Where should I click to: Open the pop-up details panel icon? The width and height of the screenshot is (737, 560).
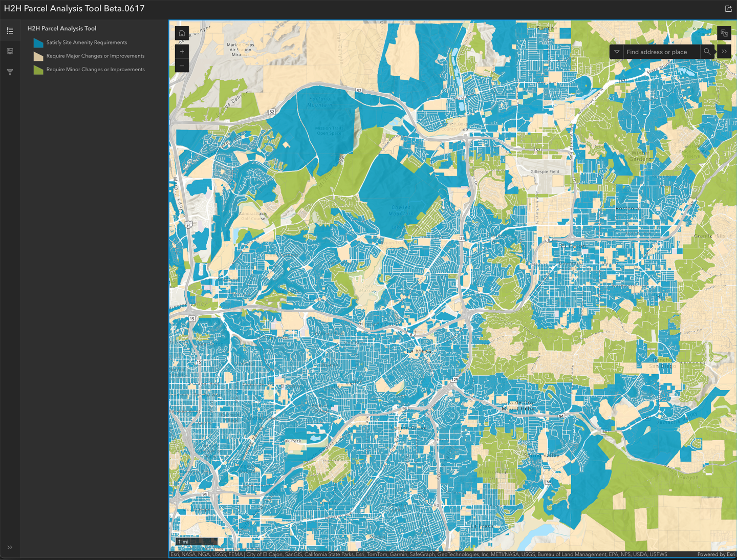coord(10,51)
